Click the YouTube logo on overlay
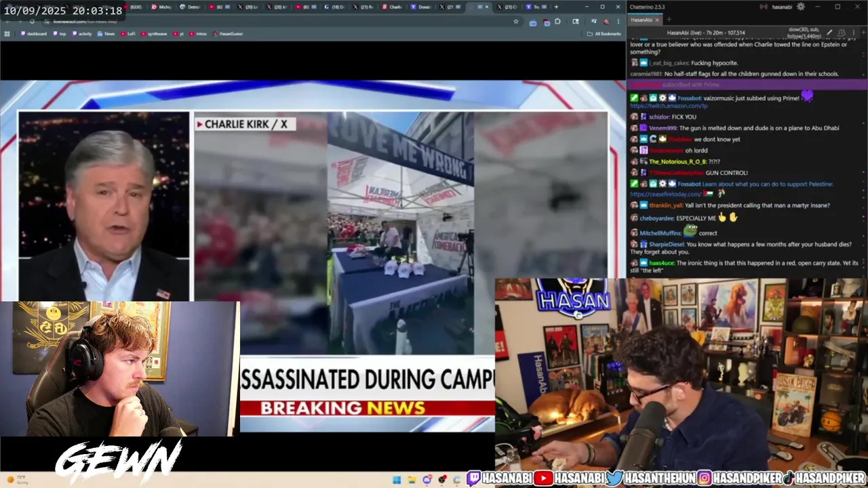This screenshot has width=868, height=488. pos(543,479)
